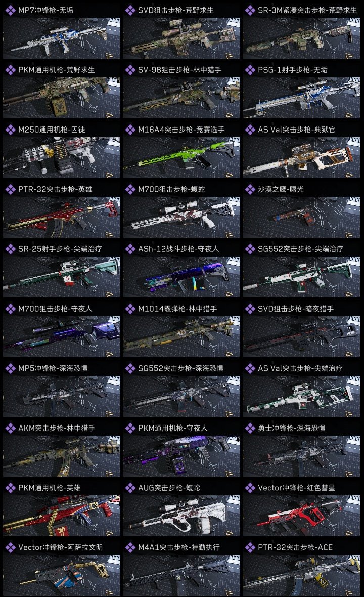
Task: Click rarity icon beside PSG-1射手步枪-无垢
Action: (x=250, y=70)
